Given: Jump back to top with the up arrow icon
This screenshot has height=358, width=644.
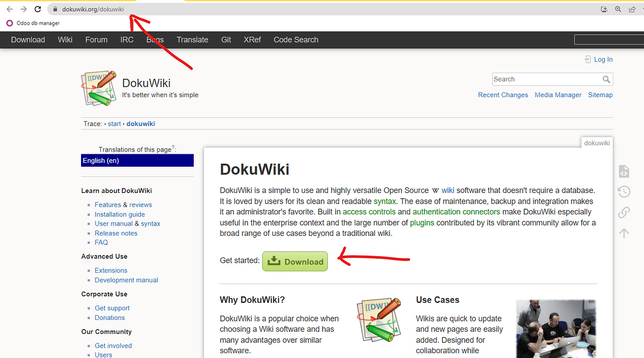Looking at the screenshot, I should point(624,233).
